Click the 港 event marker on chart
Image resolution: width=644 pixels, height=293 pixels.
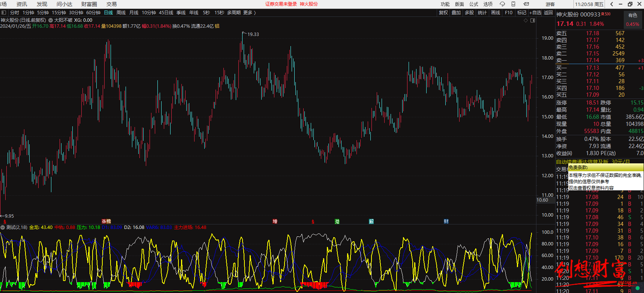pyautogui.click(x=337, y=221)
